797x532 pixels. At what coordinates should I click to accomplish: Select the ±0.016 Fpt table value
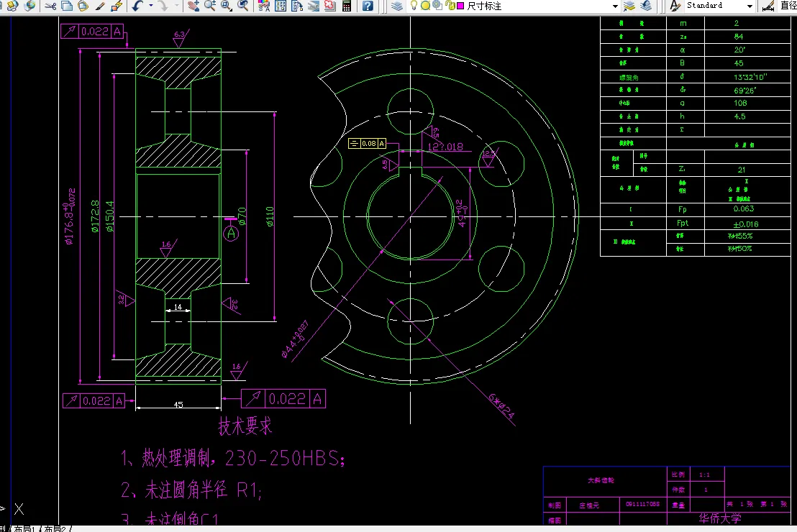(745, 224)
